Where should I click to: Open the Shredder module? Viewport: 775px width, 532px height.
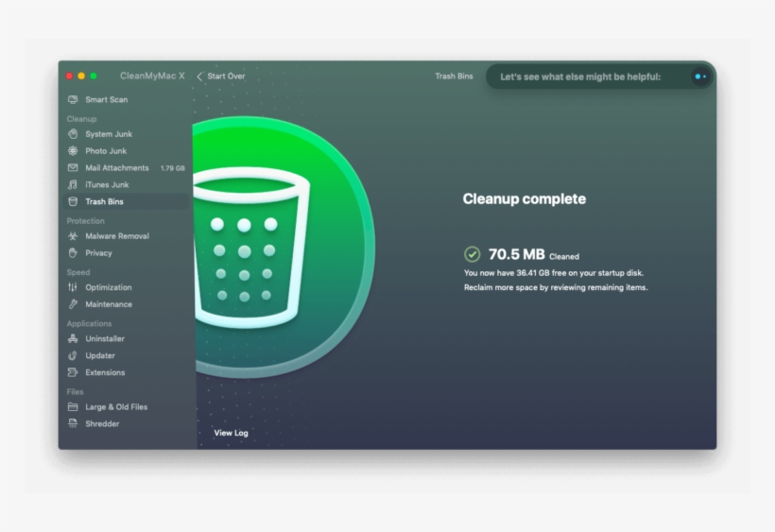pyautogui.click(x=126, y=423)
